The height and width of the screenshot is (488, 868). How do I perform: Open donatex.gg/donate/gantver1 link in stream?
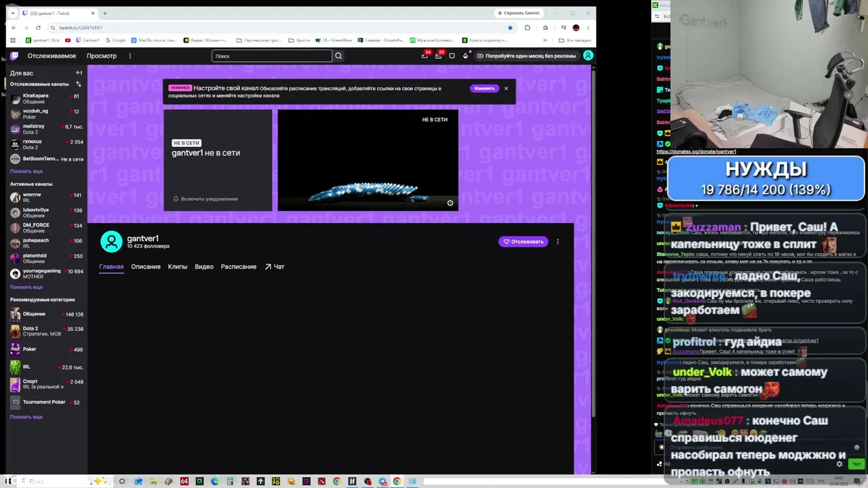pyautogui.click(x=696, y=152)
